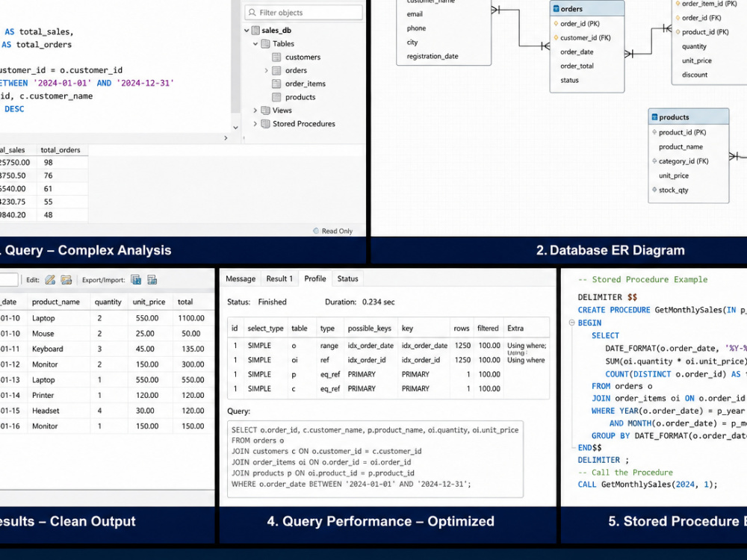Screen dimensions: 747x560
Task: Click key icon beside order_id (FK)
Action: (x=678, y=18)
